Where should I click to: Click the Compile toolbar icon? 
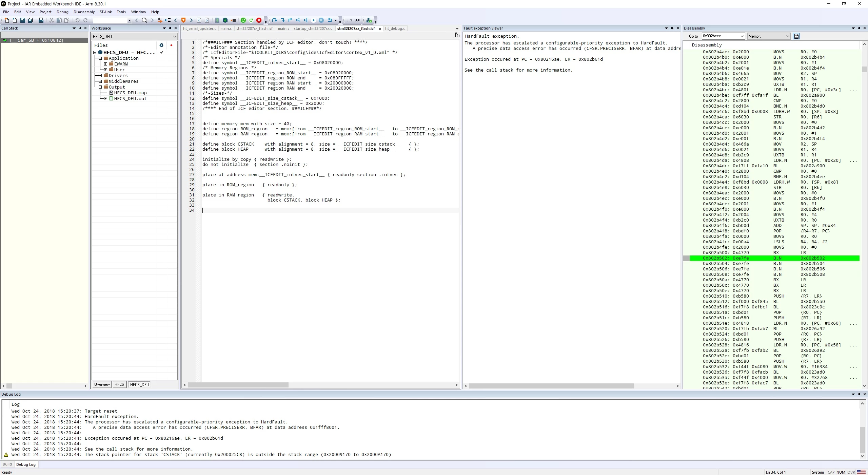[x=217, y=20]
